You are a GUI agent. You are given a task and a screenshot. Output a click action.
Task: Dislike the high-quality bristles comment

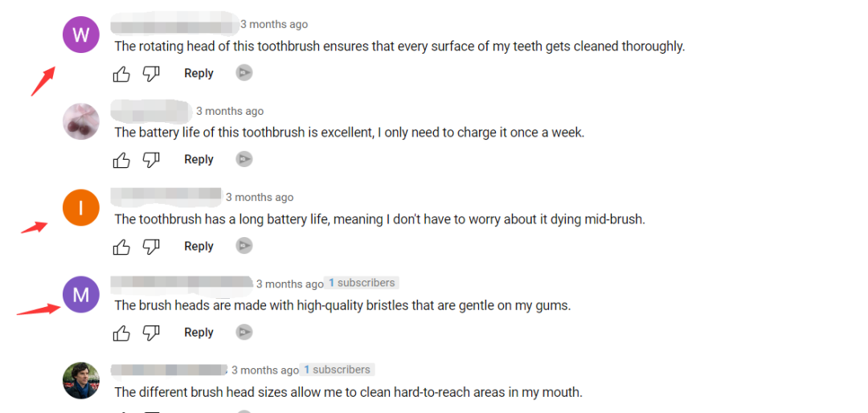click(151, 333)
